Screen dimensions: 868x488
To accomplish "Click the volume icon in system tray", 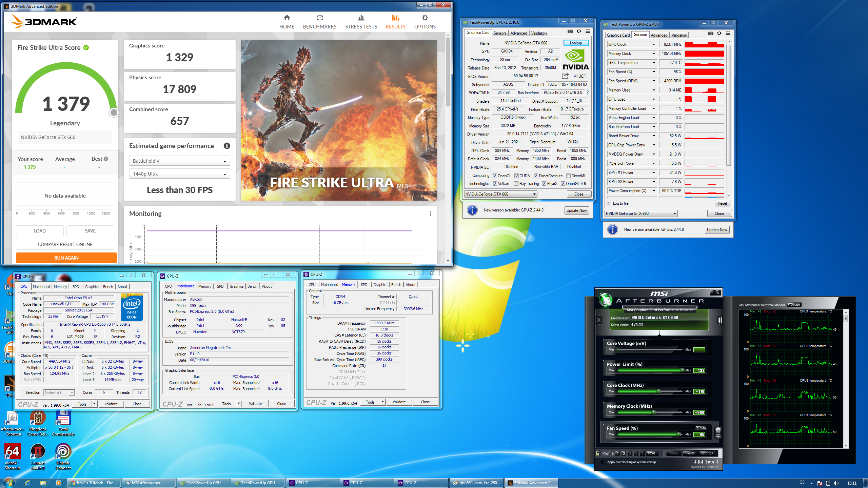I will (x=836, y=483).
